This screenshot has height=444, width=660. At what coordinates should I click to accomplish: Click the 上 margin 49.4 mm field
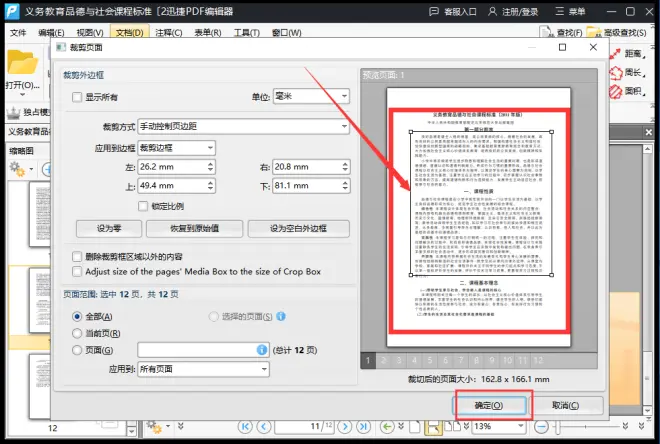pos(176,186)
